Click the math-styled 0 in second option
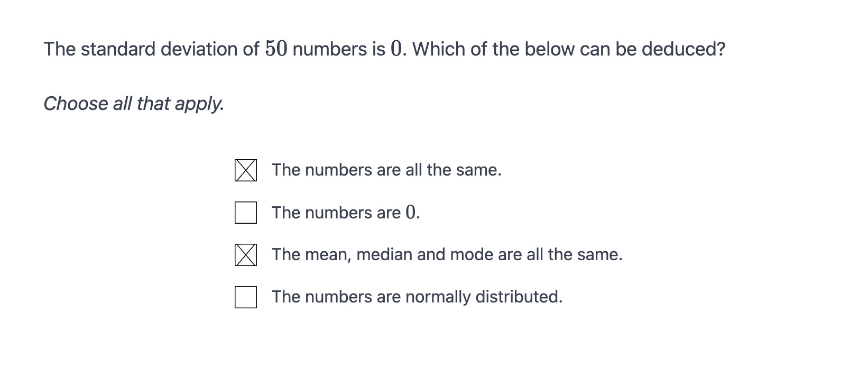This screenshot has height=385, width=868. click(x=411, y=213)
